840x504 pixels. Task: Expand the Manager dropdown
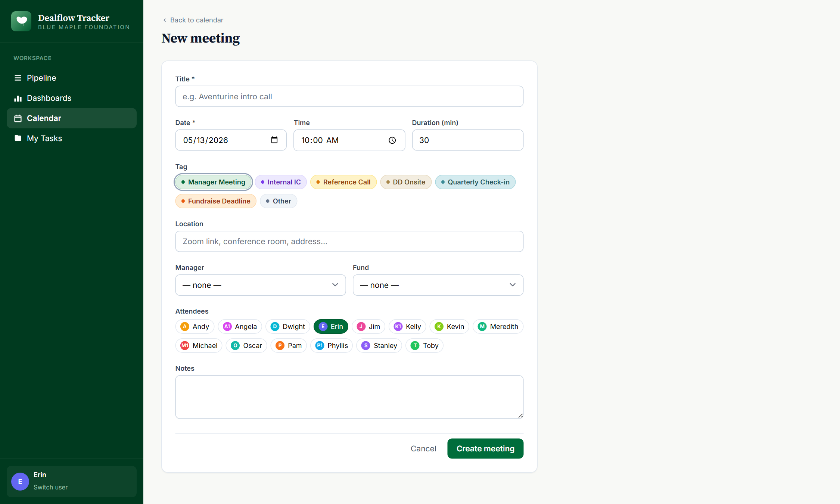[x=261, y=285]
